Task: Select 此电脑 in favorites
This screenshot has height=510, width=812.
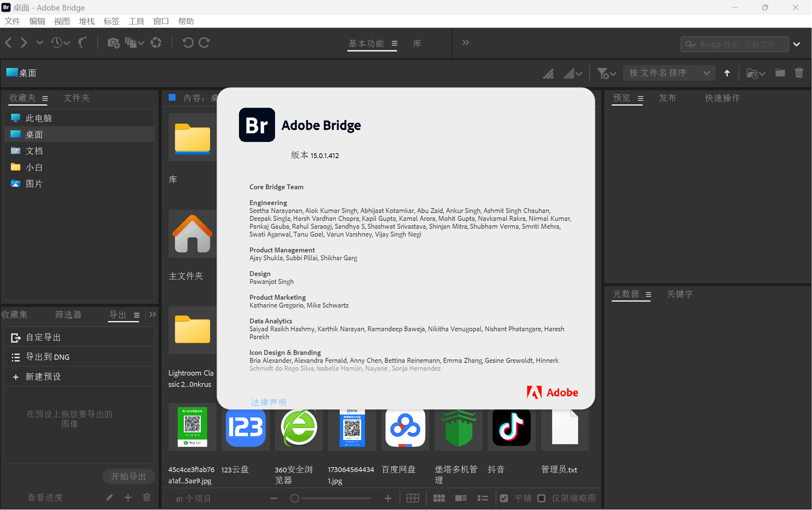Action: pyautogui.click(x=80, y=118)
